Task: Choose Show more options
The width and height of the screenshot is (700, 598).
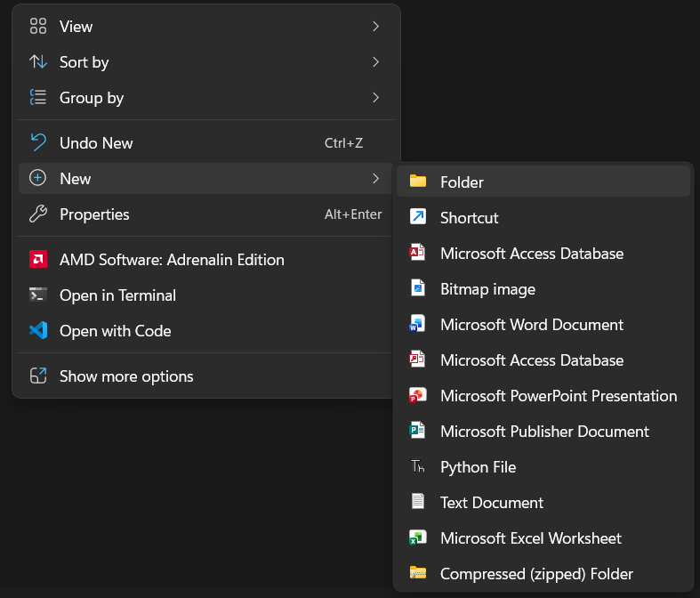Action: [205, 376]
